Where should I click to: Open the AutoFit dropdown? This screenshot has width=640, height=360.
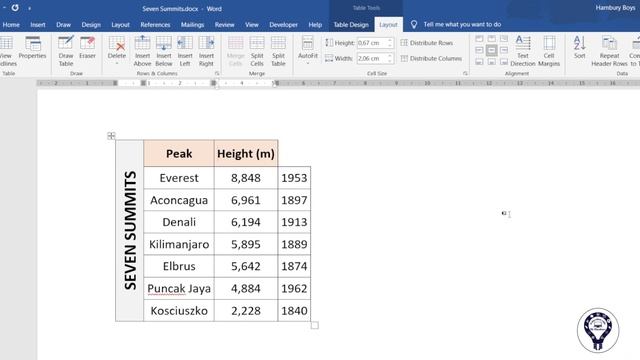(x=308, y=51)
